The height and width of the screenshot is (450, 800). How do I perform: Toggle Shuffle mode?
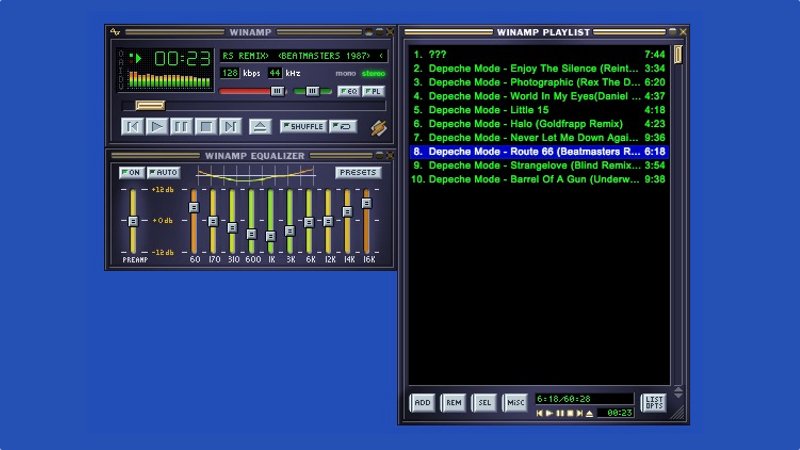(x=304, y=127)
